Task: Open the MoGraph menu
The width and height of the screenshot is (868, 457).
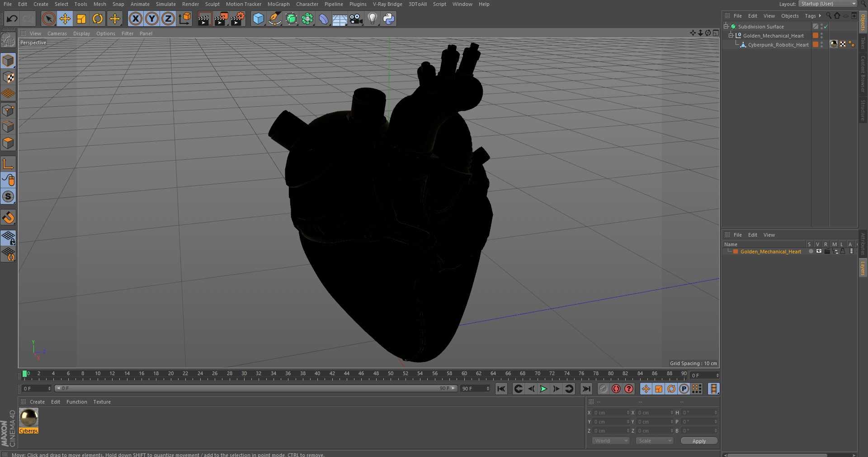Action: tap(278, 4)
